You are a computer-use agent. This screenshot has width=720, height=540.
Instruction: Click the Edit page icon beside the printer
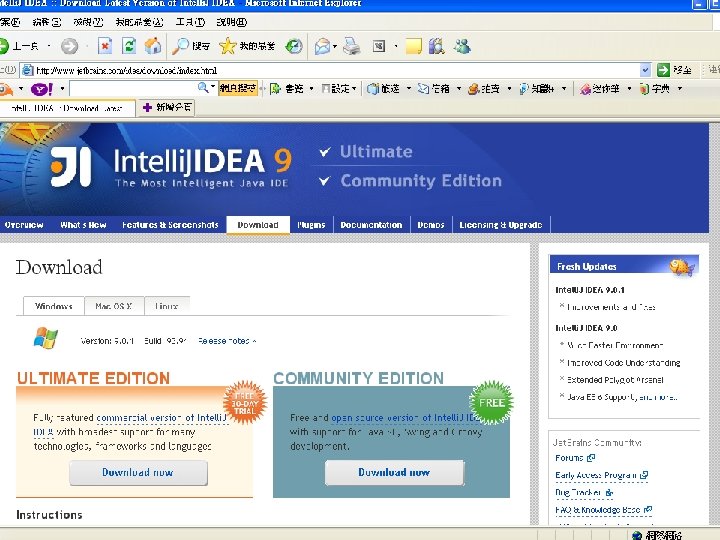(379, 46)
